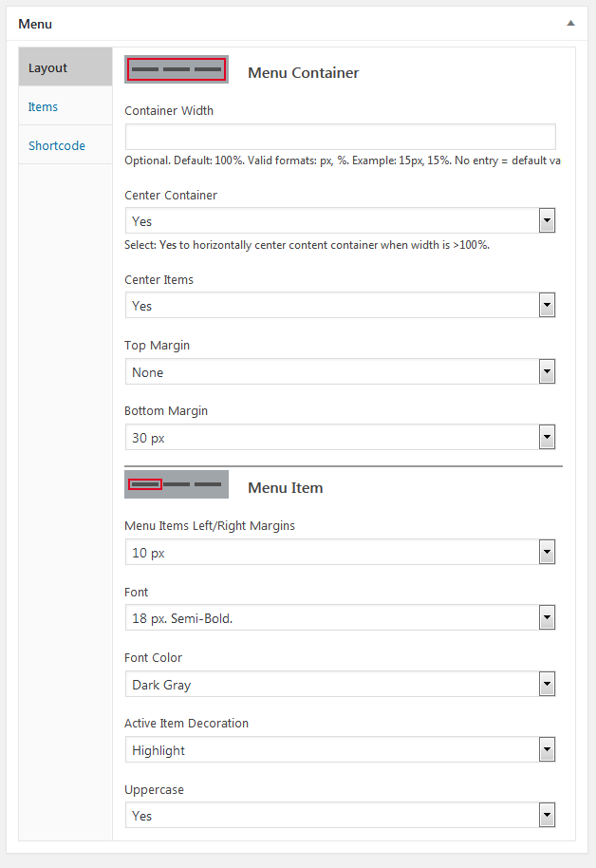The height and width of the screenshot is (868, 596).
Task: Click the Menu Item layout icon
Action: [x=177, y=484]
